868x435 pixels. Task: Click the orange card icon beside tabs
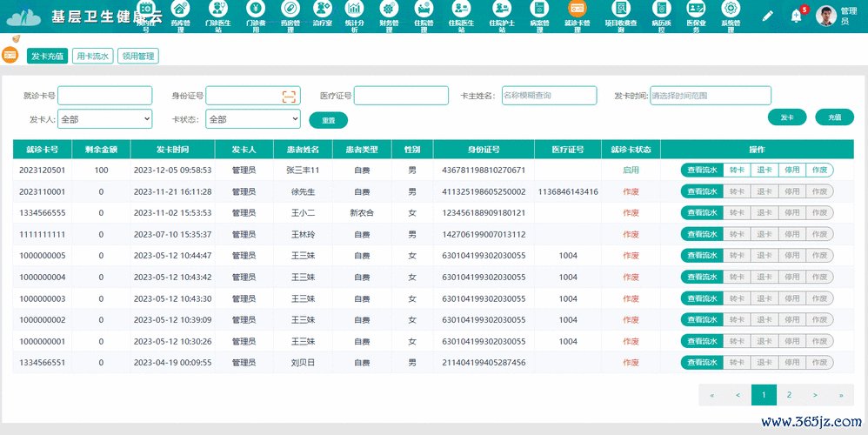click(10, 55)
